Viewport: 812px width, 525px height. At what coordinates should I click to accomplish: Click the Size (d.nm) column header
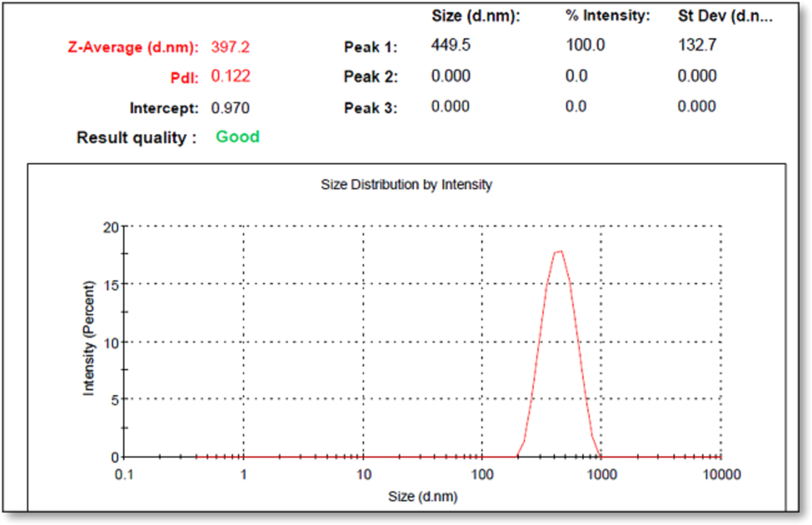pos(476,16)
